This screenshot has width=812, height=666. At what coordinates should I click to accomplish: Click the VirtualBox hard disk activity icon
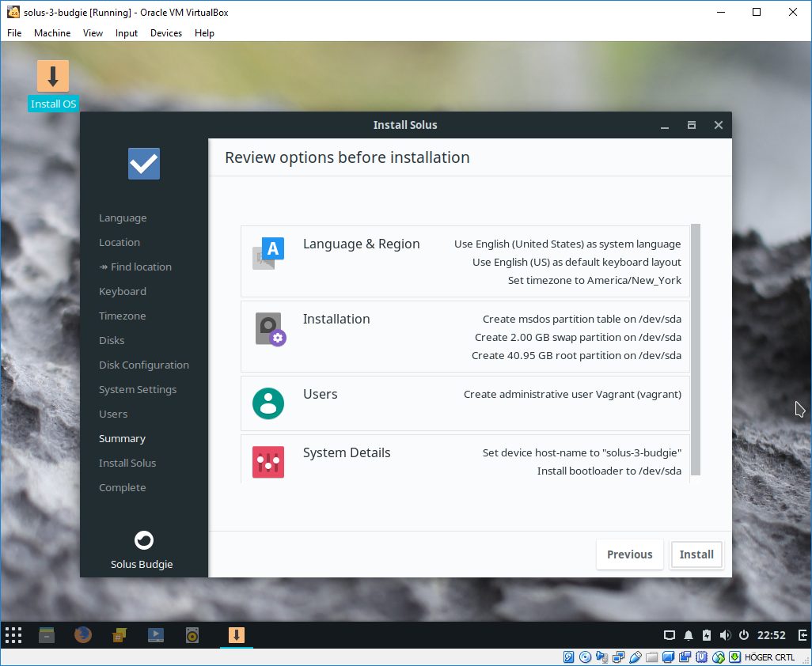click(568, 657)
